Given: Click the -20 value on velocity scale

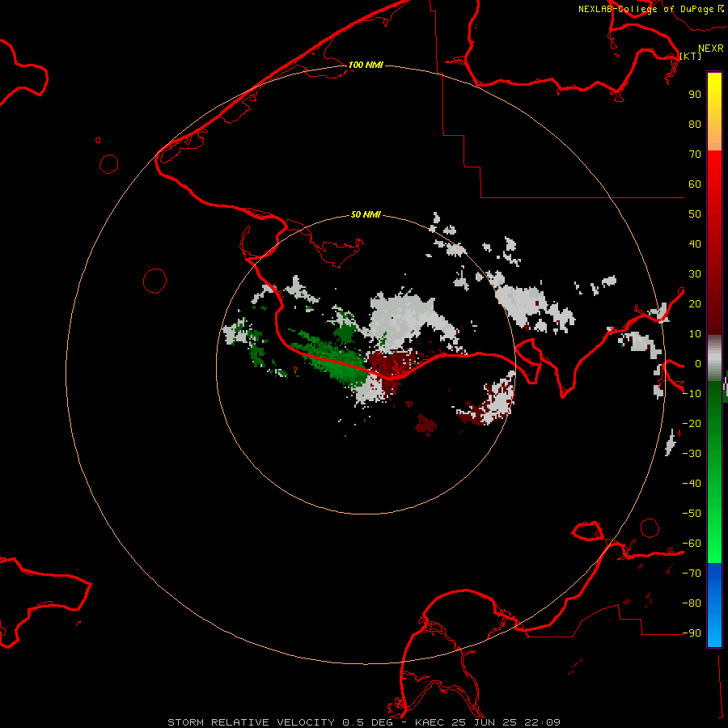Looking at the screenshot, I should (692, 423).
